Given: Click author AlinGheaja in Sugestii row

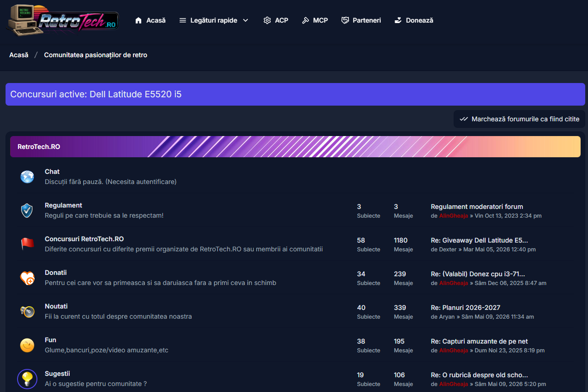Looking at the screenshot, I should (x=453, y=384).
